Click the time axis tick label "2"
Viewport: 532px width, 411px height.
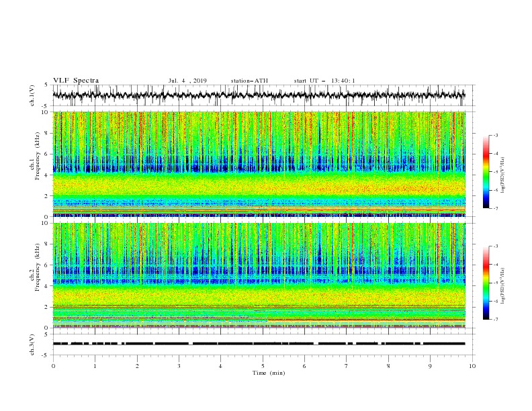(x=137, y=366)
